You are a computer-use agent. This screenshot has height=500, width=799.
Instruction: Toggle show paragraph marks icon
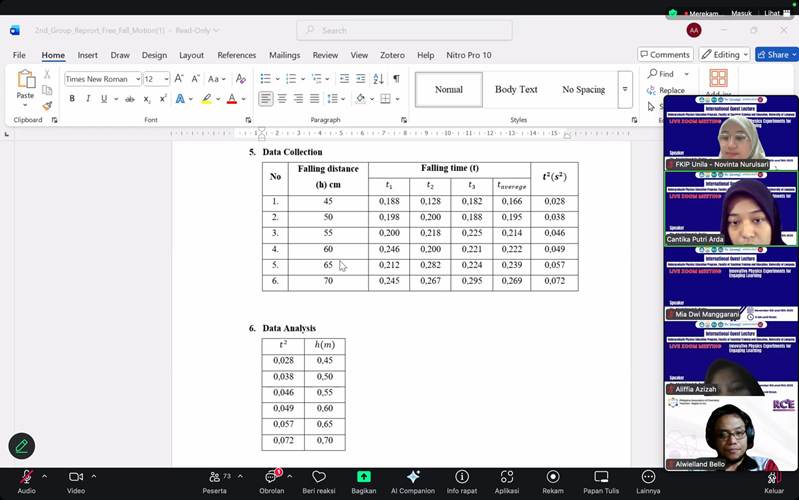tap(396, 79)
